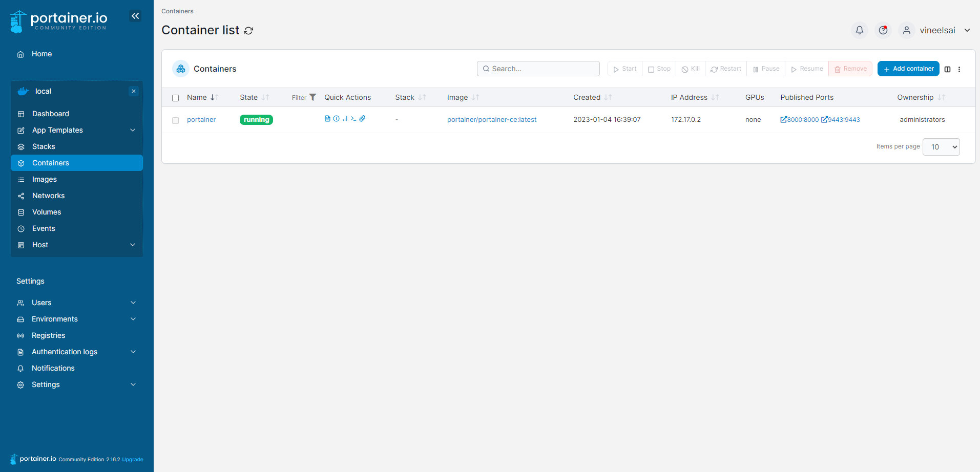980x472 pixels.
Task: Open the container inspect quick action
Action: click(336, 118)
